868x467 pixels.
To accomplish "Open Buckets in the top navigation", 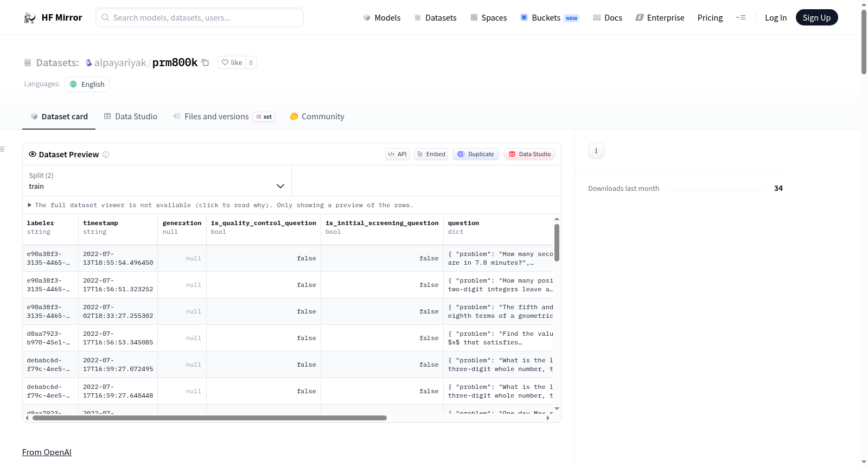I will 550,18.
